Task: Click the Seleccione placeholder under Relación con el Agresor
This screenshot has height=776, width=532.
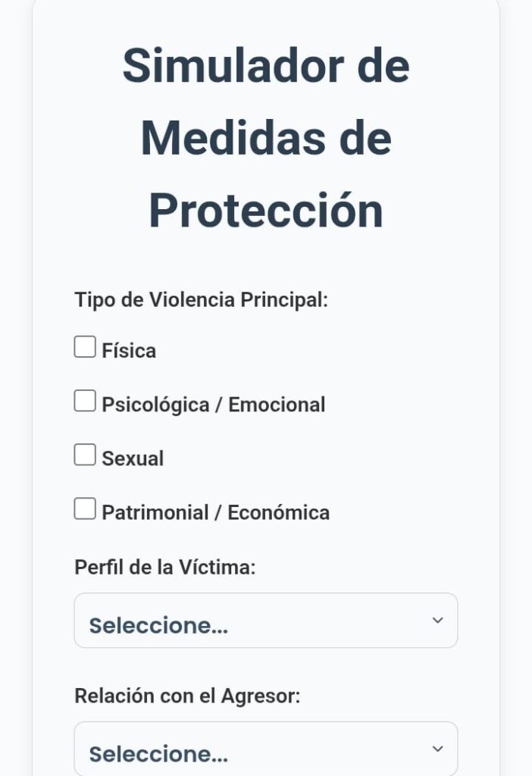Action: point(158,755)
